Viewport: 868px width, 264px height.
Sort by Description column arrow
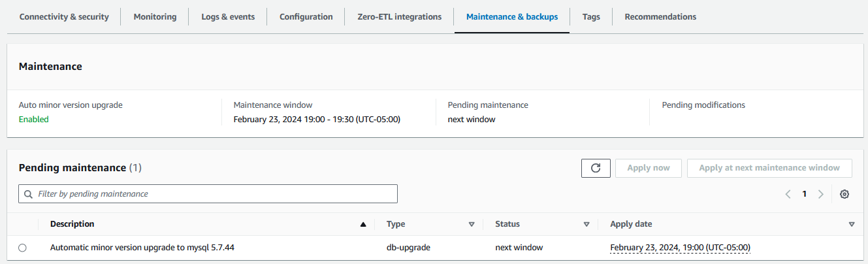[363, 224]
